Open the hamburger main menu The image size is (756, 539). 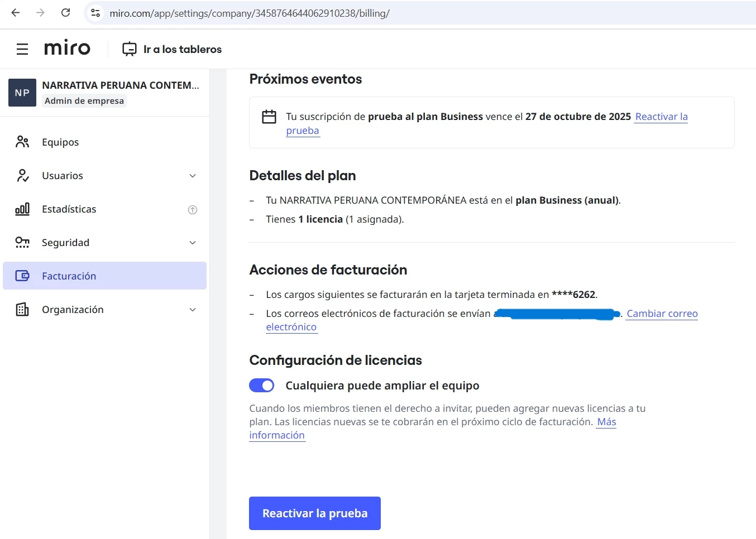click(x=22, y=49)
